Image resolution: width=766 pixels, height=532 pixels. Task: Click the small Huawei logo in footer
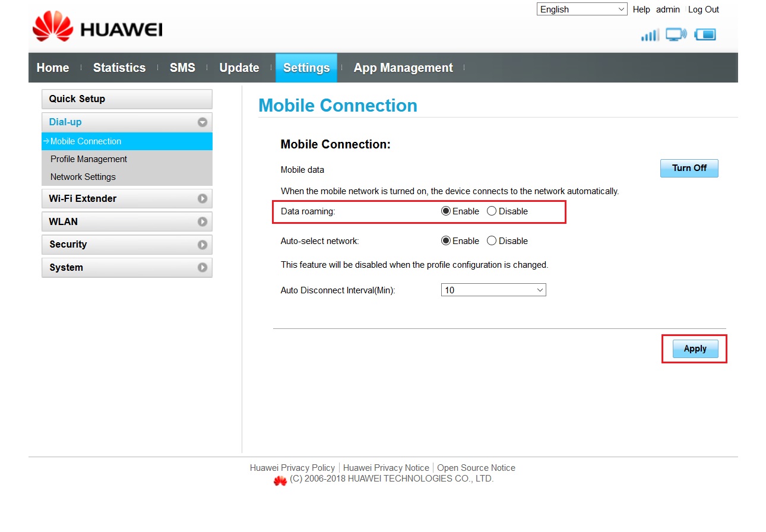(280, 480)
